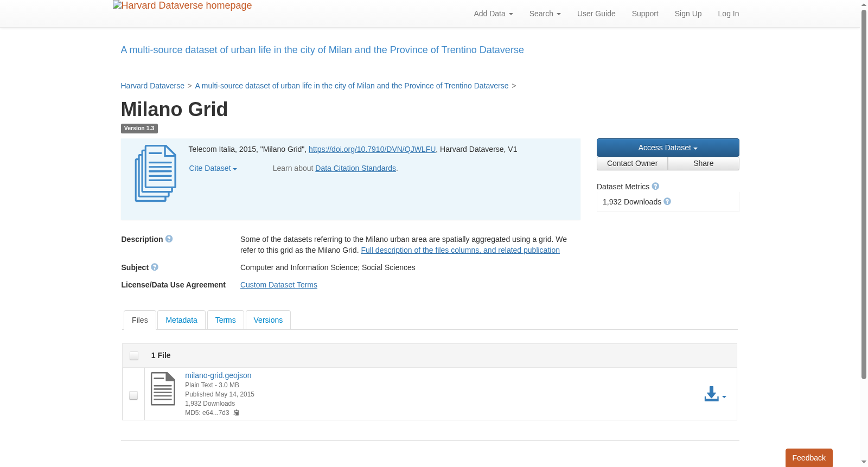Viewport: 868px width, 467px height.
Task: Check the milano-grid.geojson file checkbox
Action: [133, 395]
